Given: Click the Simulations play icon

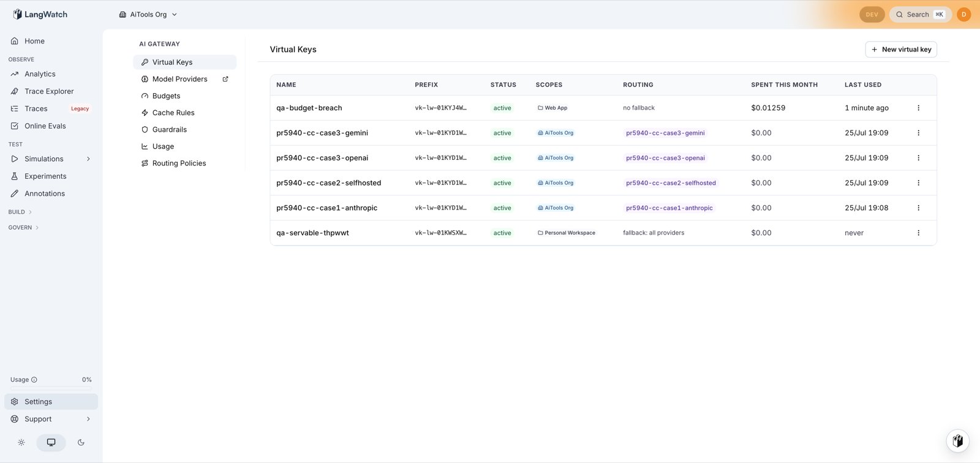Looking at the screenshot, I should point(15,159).
